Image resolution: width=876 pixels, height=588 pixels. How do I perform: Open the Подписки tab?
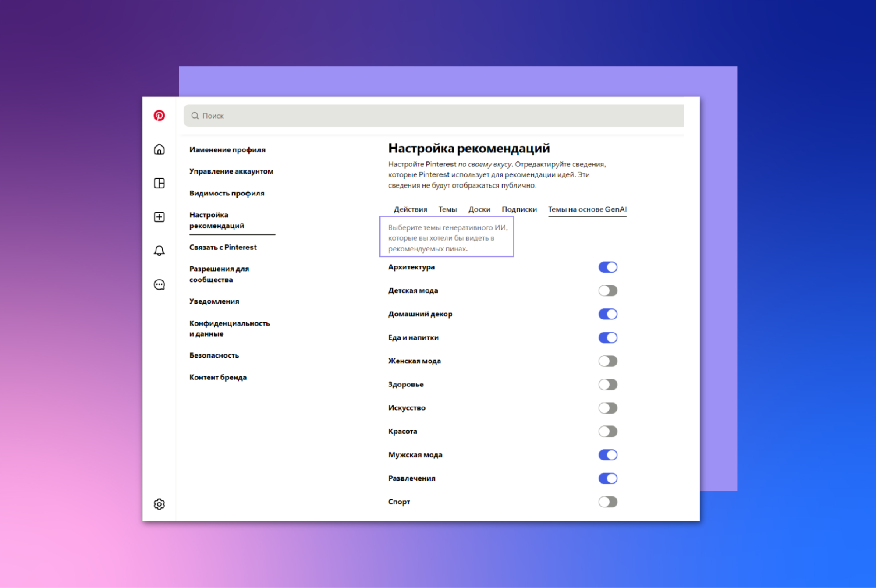pos(519,209)
